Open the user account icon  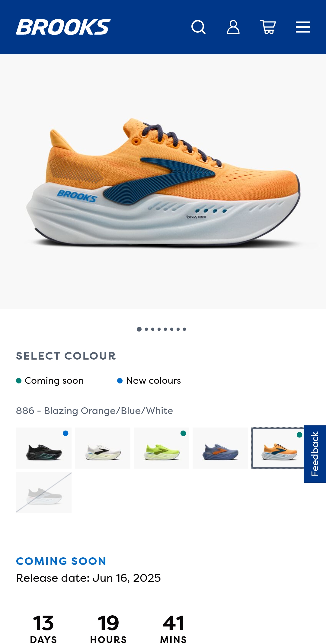pos(233,27)
